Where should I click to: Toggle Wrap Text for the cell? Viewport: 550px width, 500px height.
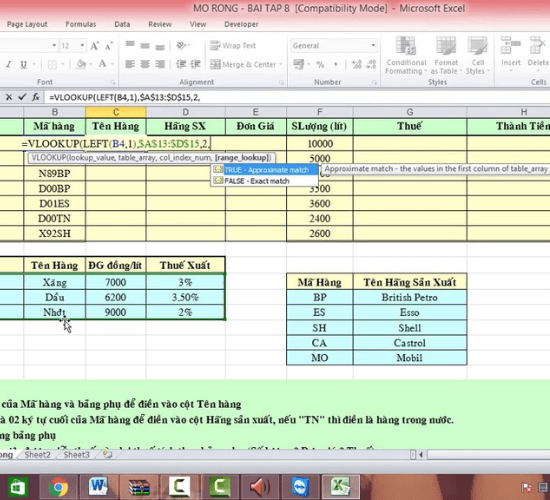coord(233,46)
